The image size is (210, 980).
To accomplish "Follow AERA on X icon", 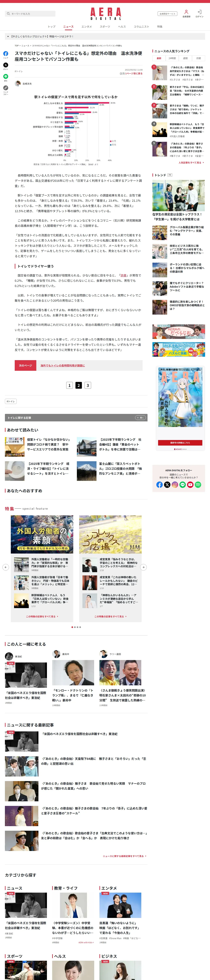I will point(167,485).
